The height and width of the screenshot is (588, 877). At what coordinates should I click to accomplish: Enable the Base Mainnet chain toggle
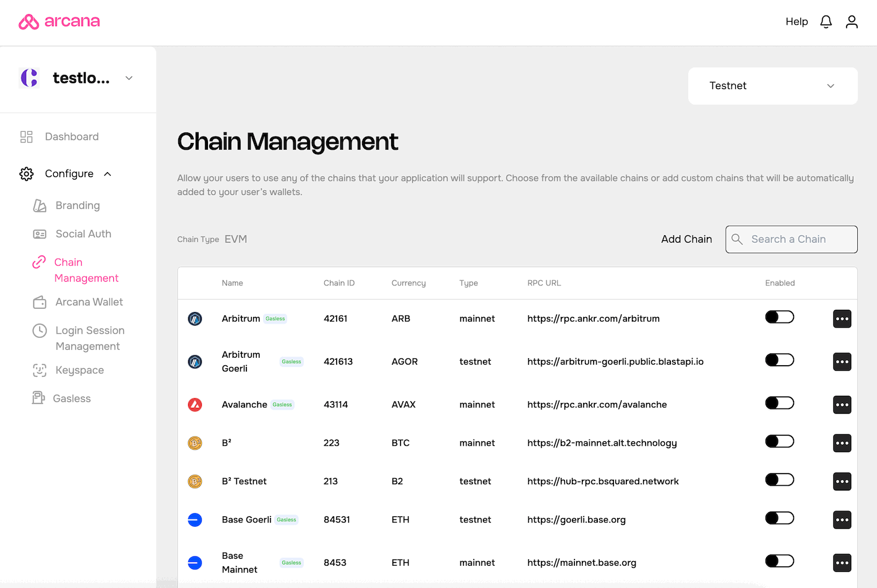point(779,561)
